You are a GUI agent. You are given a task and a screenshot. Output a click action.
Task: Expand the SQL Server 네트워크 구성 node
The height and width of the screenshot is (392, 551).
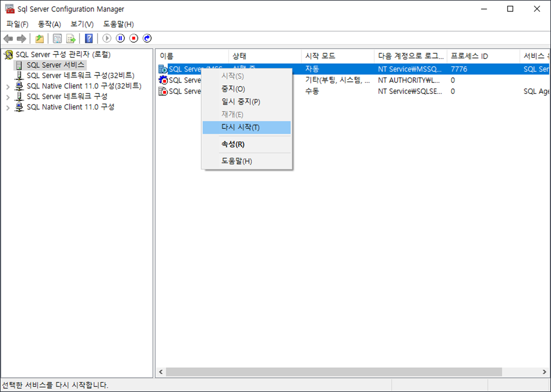point(8,97)
